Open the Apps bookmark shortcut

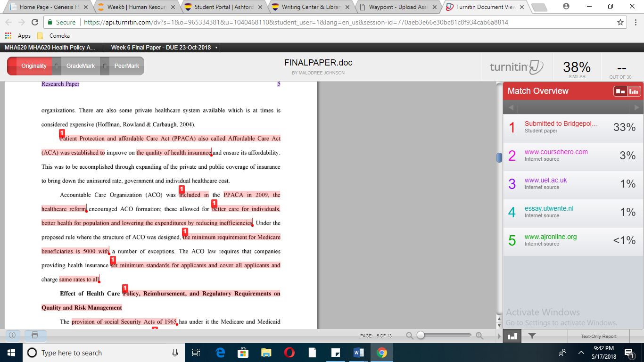18,36
